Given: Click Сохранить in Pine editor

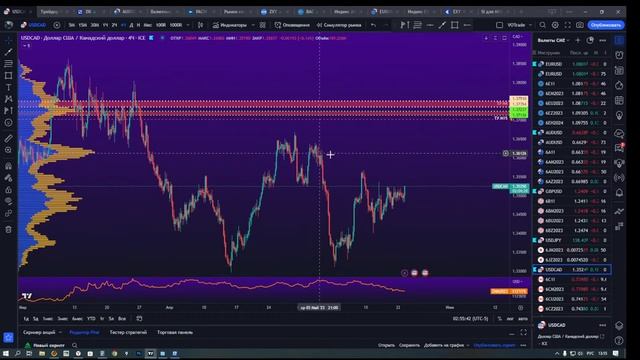Looking at the screenshot, I should pos(409,345).
